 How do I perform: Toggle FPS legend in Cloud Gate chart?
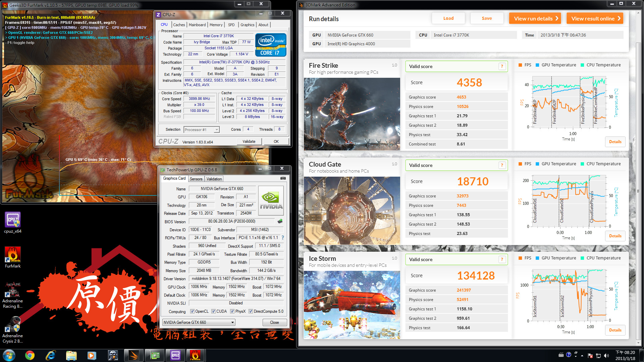pos(525,164)
